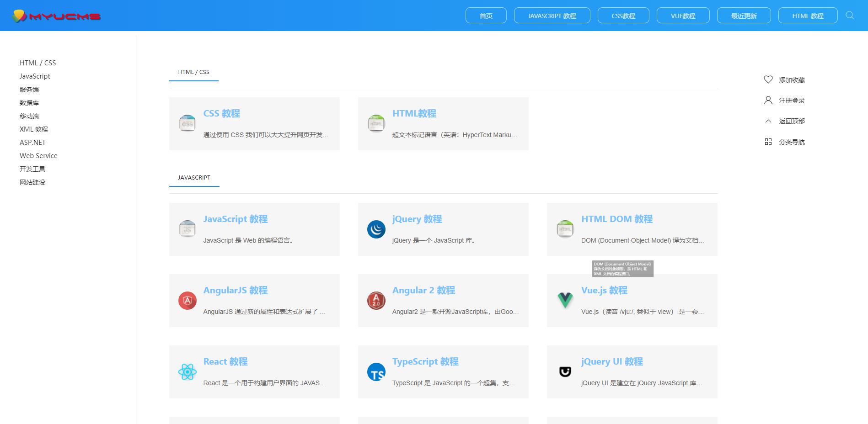Go to 首页 in top navigation
This screenshot has height=424, width=868.
point(486,16)
